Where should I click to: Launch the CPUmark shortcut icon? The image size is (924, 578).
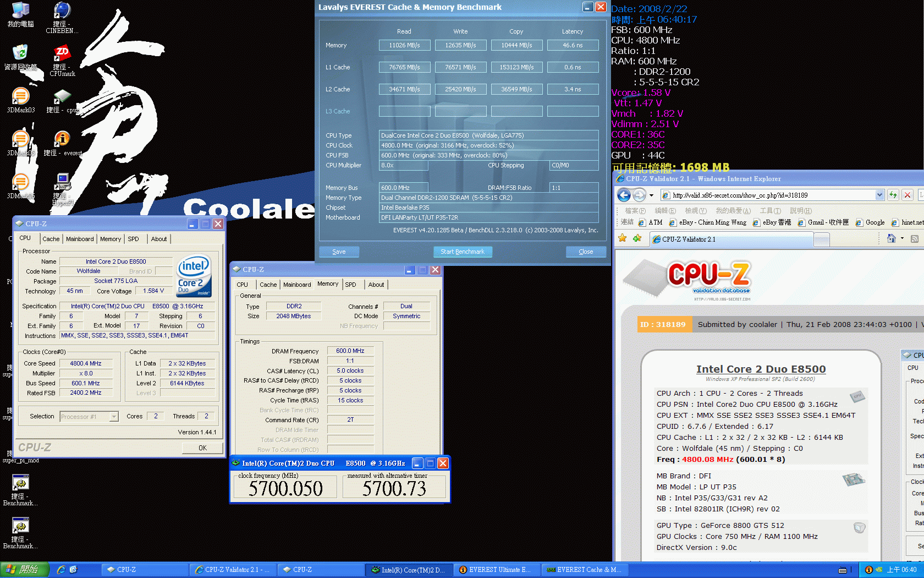coord(62,61)
